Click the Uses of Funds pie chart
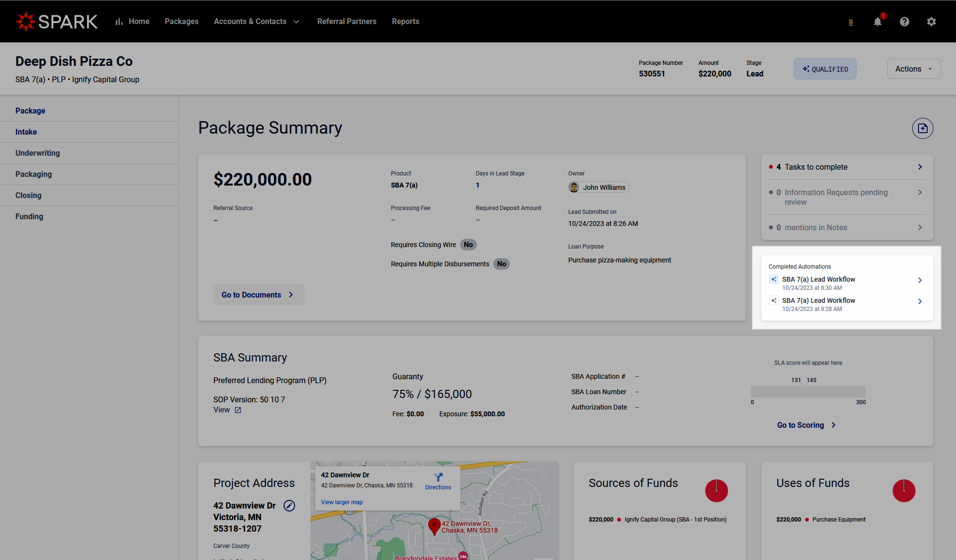This screenshot has height=560, width=956. (904, 491)
